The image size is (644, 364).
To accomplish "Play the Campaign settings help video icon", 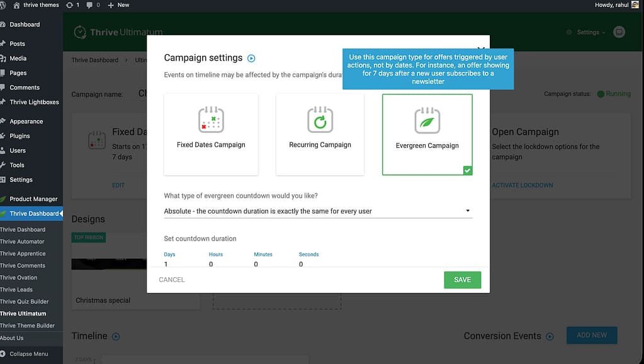I will (x=251, y=58).
